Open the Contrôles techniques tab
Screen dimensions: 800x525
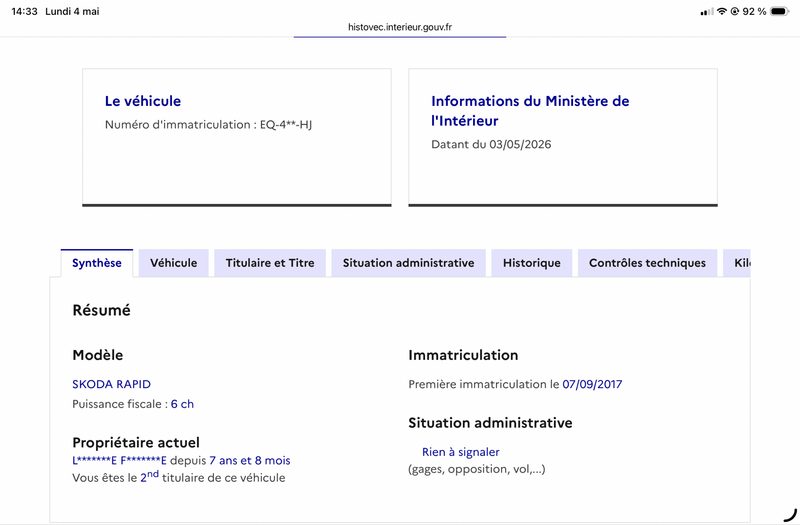(x=647, y=263)
